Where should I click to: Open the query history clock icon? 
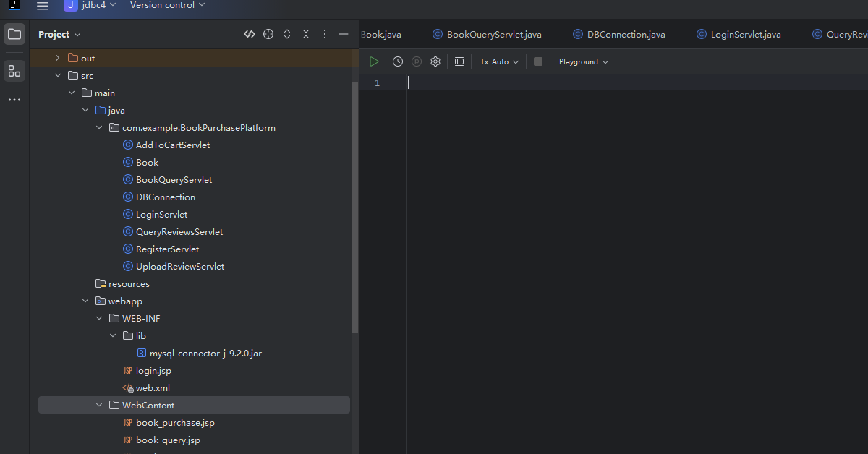(398, 61)
